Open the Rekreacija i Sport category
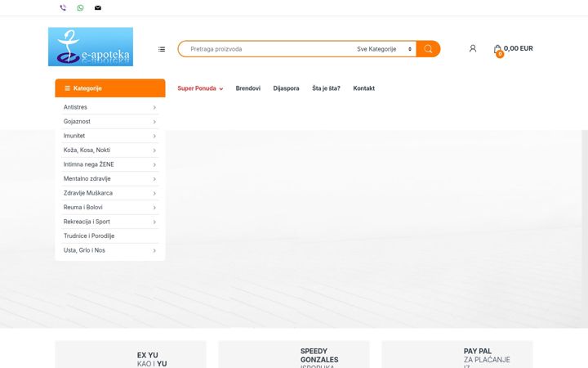Screen dimensions: 588x368 click(x=87, y=222)
